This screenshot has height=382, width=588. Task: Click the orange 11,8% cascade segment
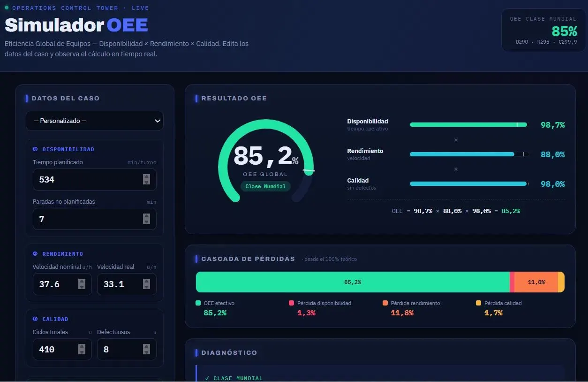pyautogui.click(x=536, y=282)
